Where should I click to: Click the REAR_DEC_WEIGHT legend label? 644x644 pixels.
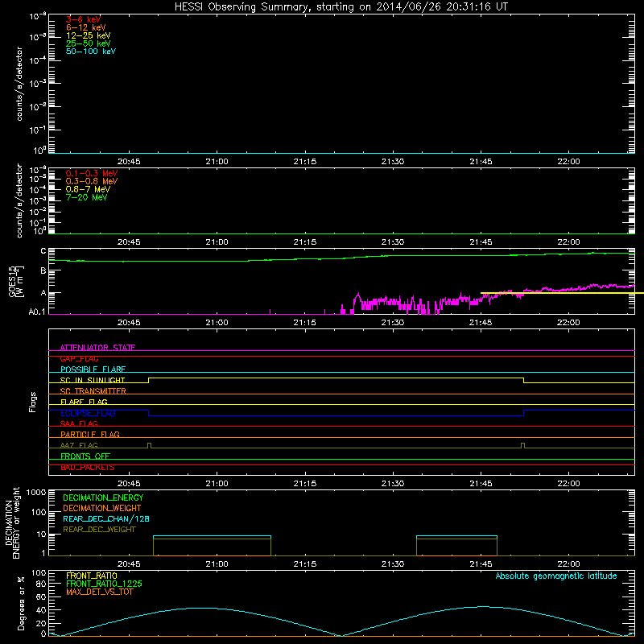pos(99,530)
